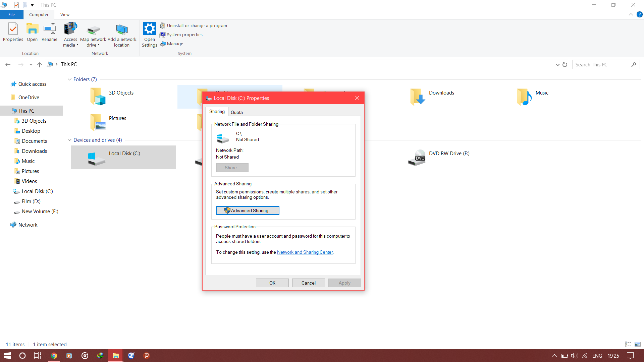This screenshot has height=362, width=644.
Task: Switch to the View ribbon tab
Action: tap(65, 14)
